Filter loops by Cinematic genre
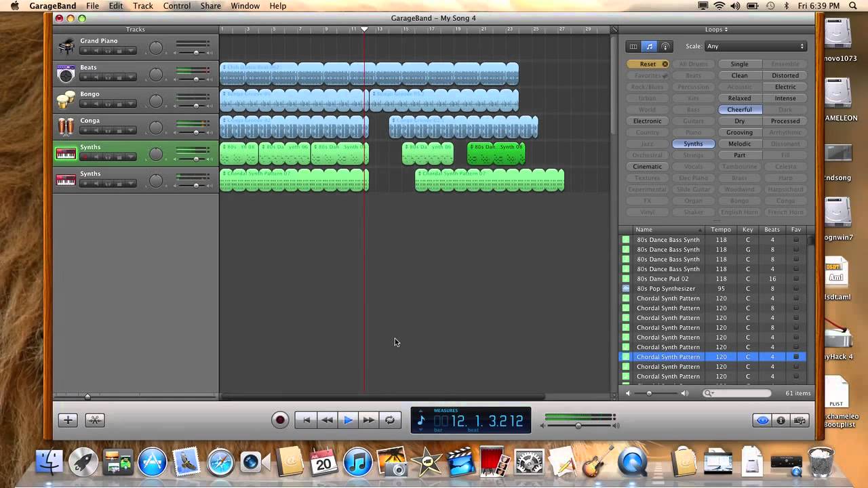Image resolution: width=868 pixels, height=488 pixels. (648, 167)
